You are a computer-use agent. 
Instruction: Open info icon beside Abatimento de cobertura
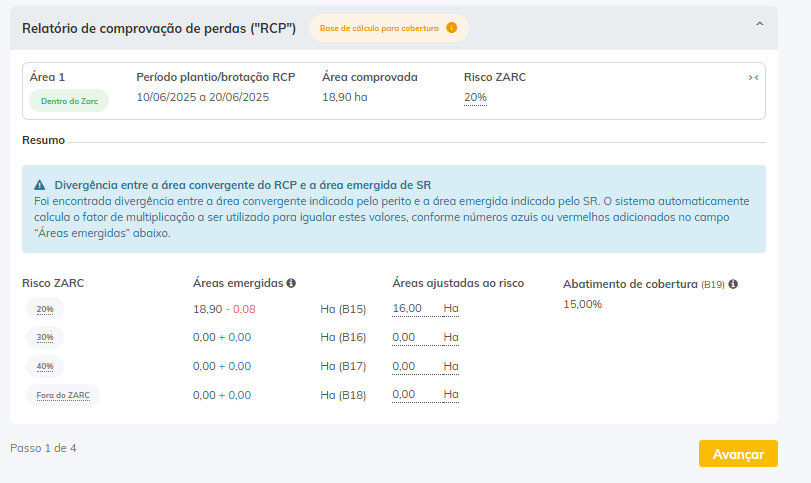[x=733, y=284]
